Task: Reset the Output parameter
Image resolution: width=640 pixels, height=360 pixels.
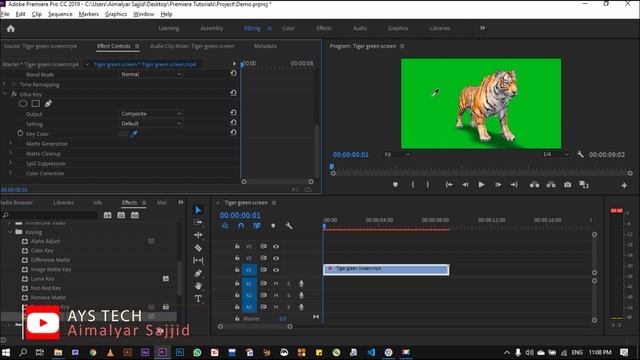Action: [x=233, y=113]
